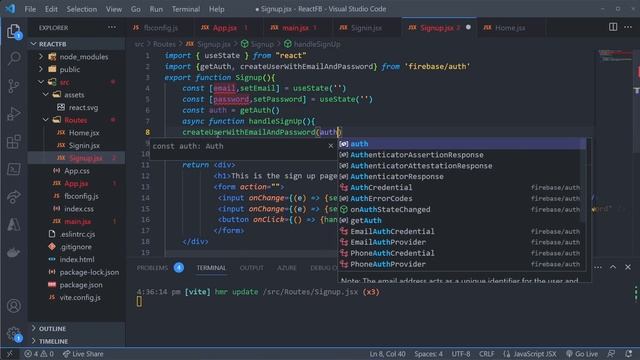Open the Live Share activity bar icon
The width and height of the screenshot is (640, 360).
click(13, 197)
